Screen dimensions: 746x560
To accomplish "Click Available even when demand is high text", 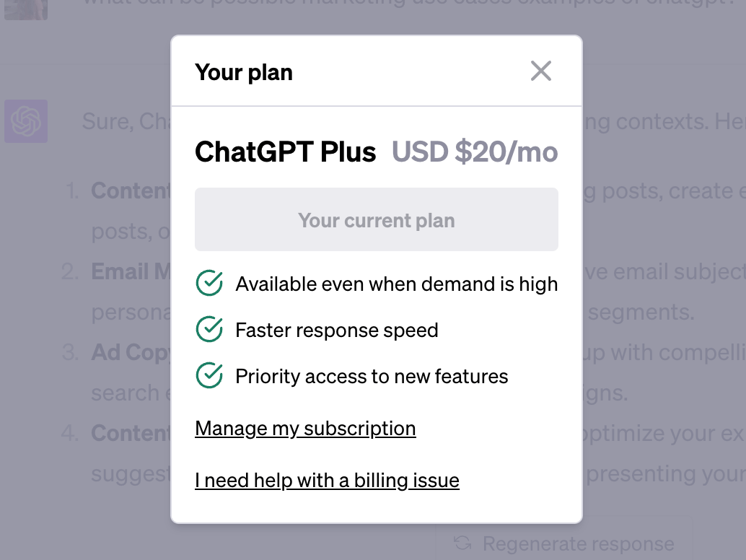I will pos(396,284).
